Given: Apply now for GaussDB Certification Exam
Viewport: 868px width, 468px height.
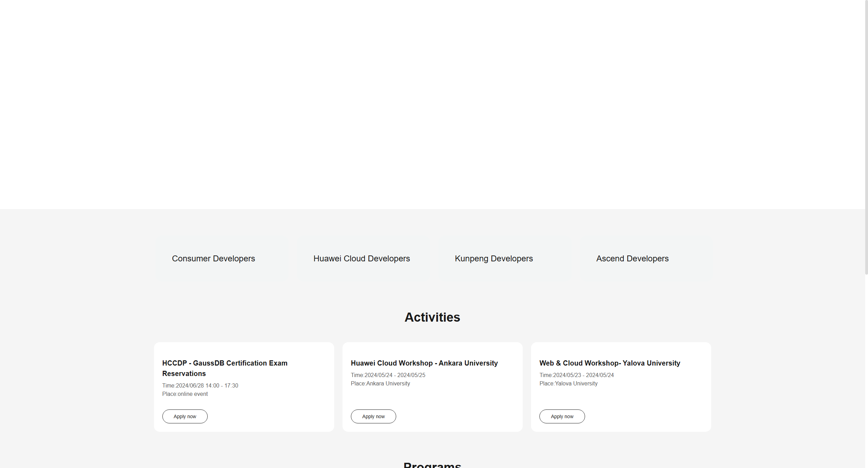Looking at the screenshot, I should 185,416.
